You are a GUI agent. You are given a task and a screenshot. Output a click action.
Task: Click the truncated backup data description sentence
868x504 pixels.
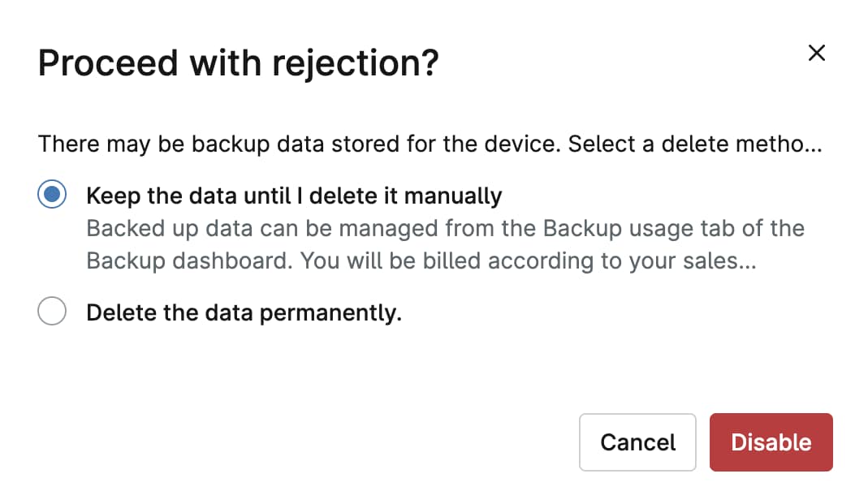point(430,144)
